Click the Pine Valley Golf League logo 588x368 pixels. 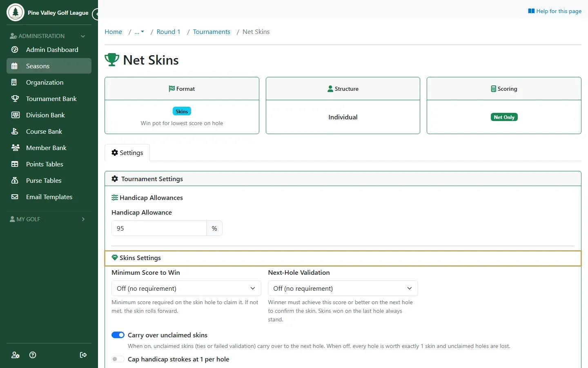[x=16, y=12]
